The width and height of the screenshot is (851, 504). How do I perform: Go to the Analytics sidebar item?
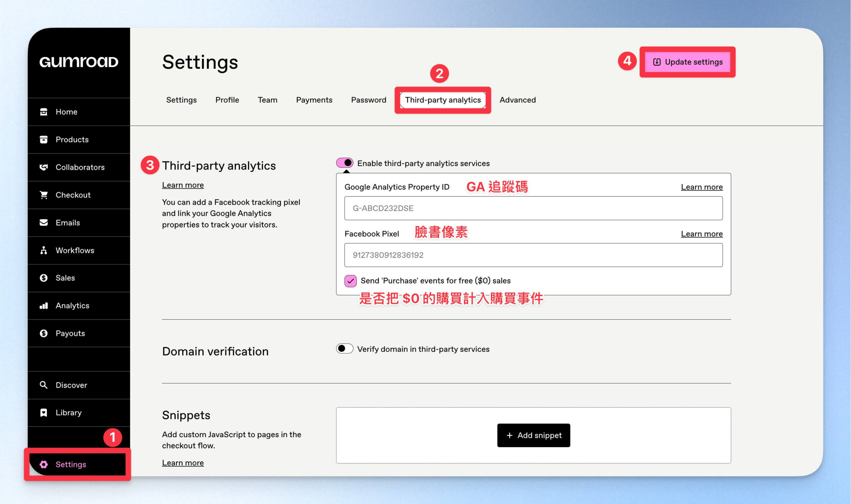[79, 306]
